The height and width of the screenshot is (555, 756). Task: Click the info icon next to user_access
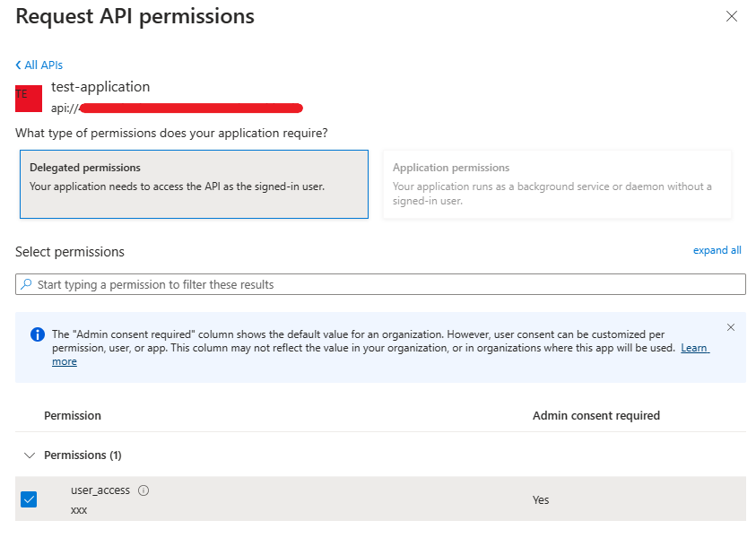coord(143,490)
